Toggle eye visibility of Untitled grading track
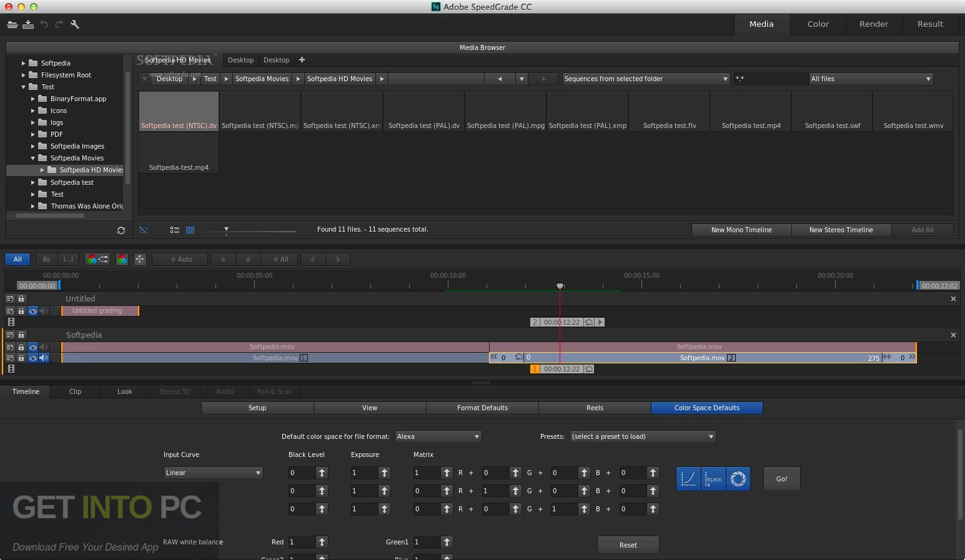965x560 pixels. pos(32,311)
